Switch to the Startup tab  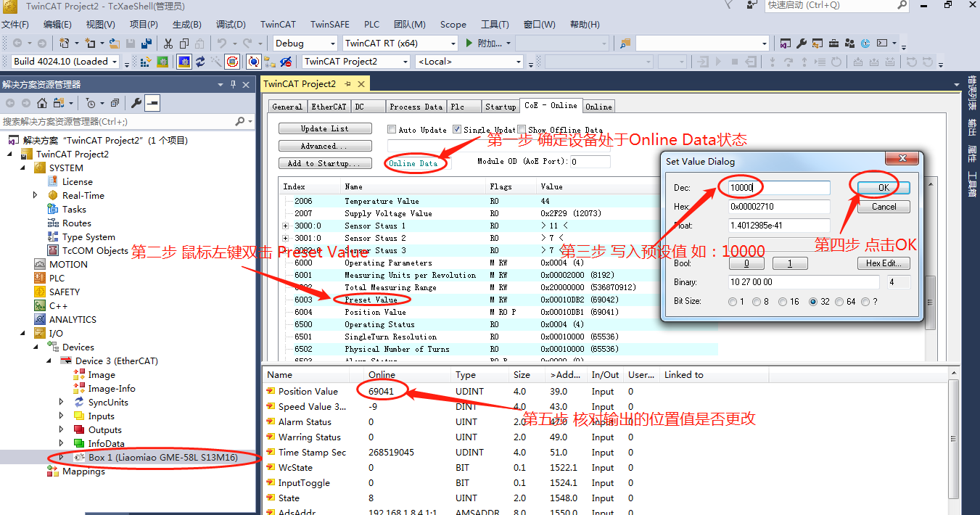click(x=501, y=107)
